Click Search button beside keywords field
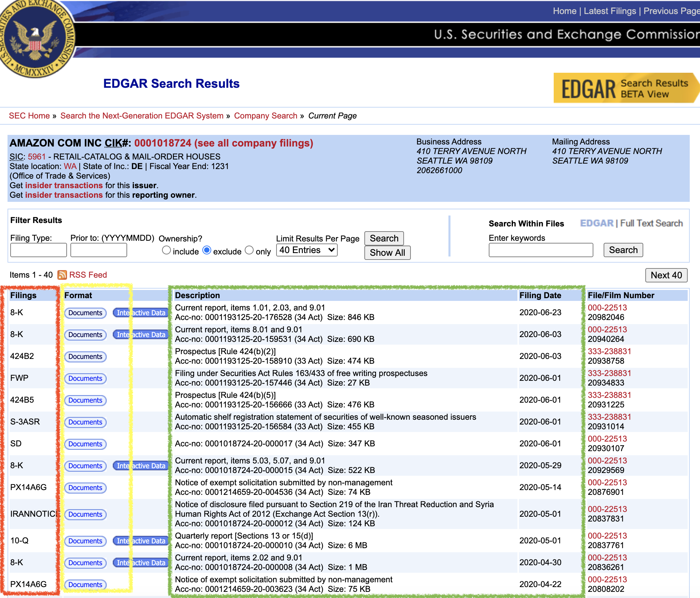The image size is (700, 598). tap(623, 250)
